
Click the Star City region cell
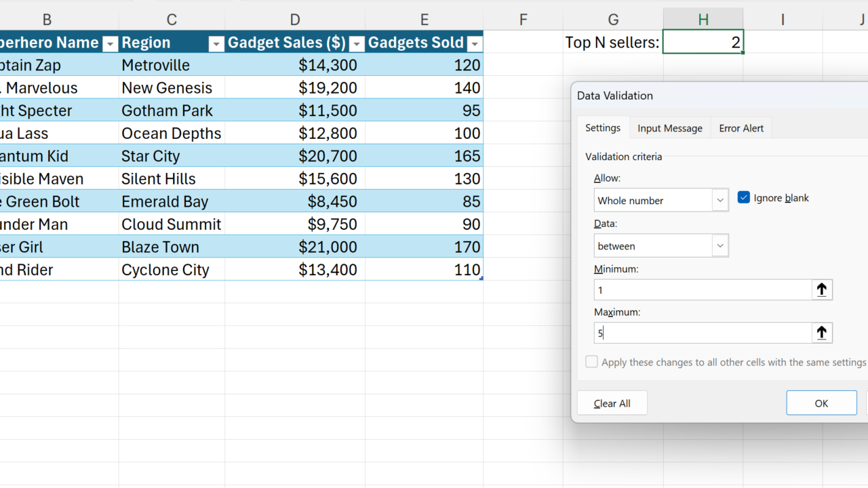172,156
